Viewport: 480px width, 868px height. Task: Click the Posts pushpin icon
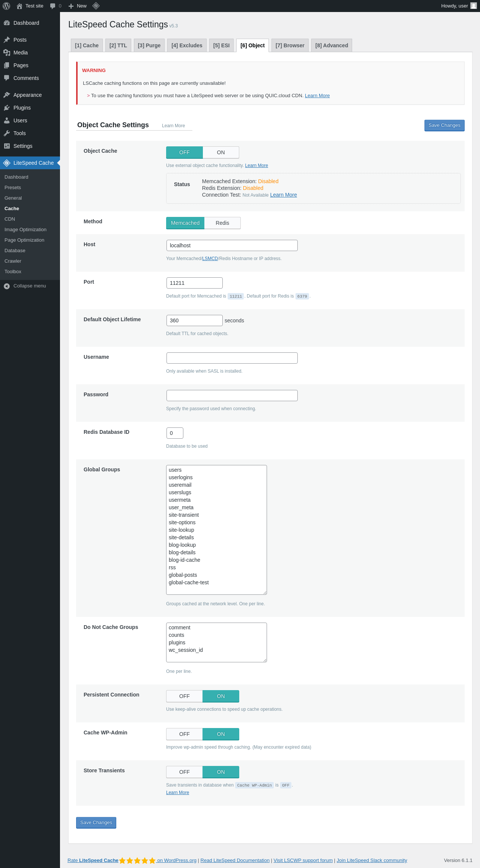click(7, 40)
